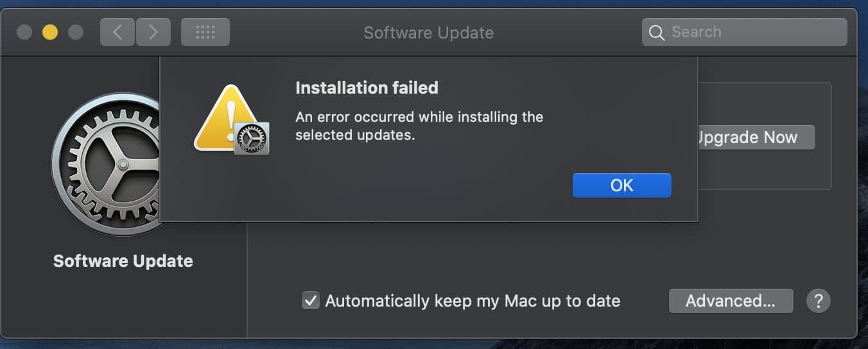Click the 'Automatically keep my Mac up to date' label

[x=473, y=300]
